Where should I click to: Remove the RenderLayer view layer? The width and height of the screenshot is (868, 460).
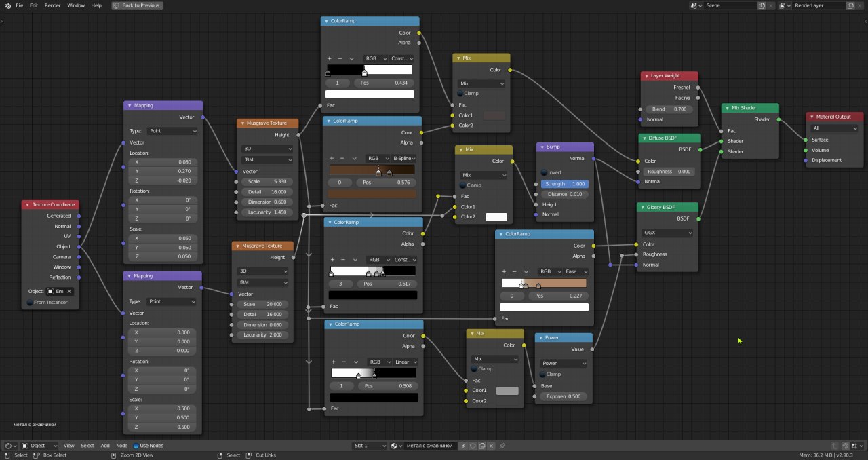[x=860, y=5]
